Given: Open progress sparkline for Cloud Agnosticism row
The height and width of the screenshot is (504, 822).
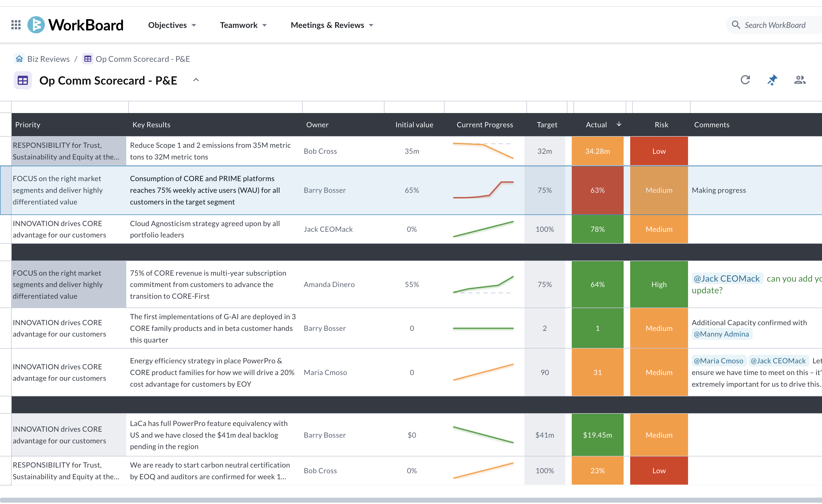Looking at the screenshot, I should (483, 229).
